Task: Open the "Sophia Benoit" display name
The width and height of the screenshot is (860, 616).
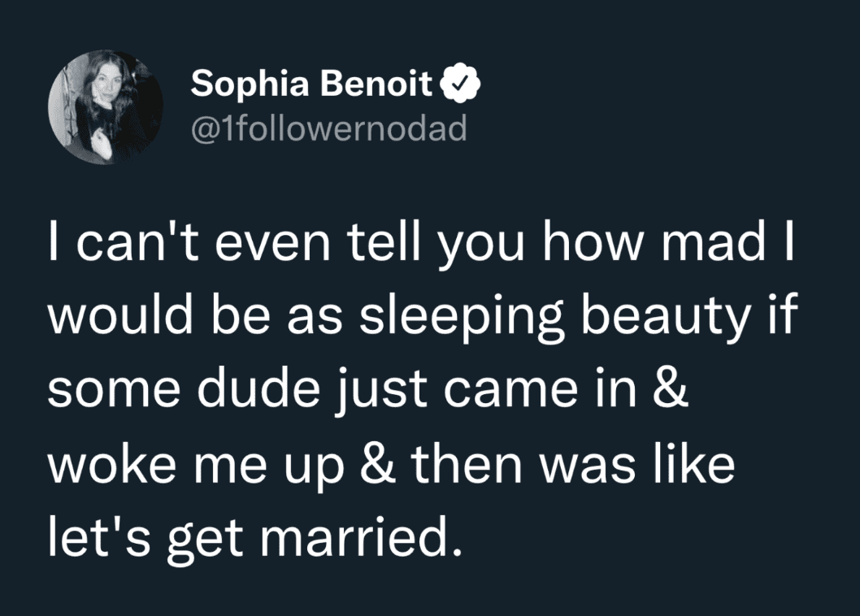Action: pyautogui.click(x=311, y=85)
